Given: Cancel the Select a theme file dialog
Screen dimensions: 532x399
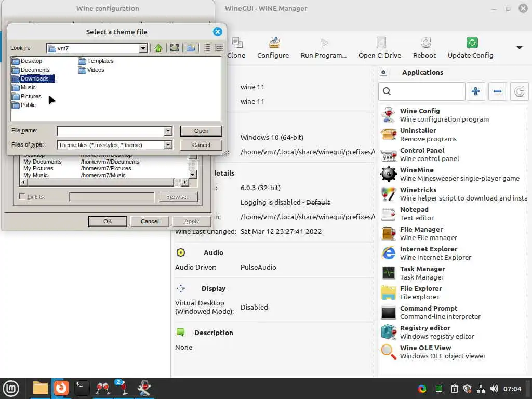Looking at the screenshot, I should point(201,145).
